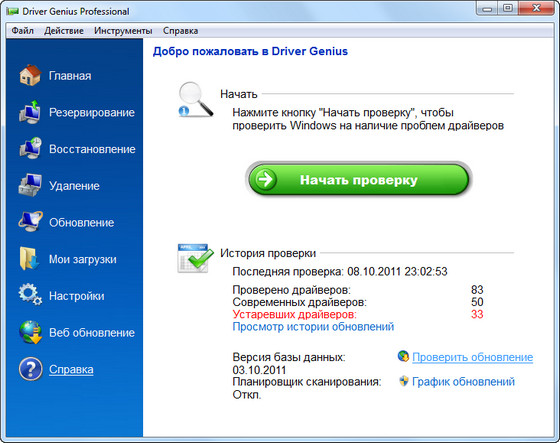Close the Driver Genius window
The image size is (560, 443).
coord(536,8)
